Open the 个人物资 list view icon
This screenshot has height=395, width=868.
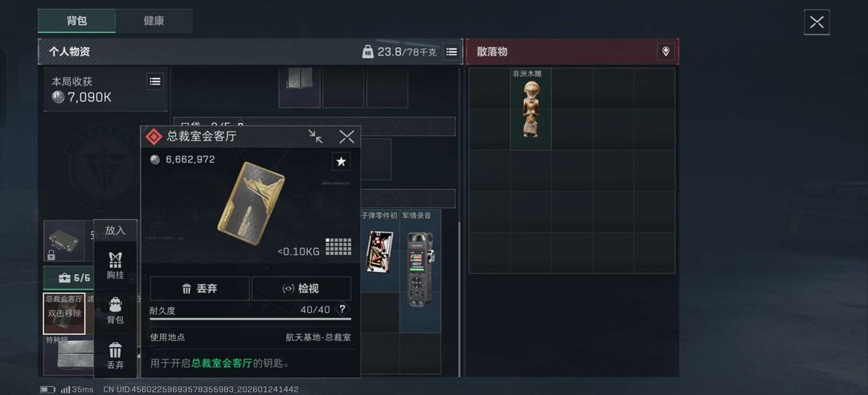click(x=452, y=52)
